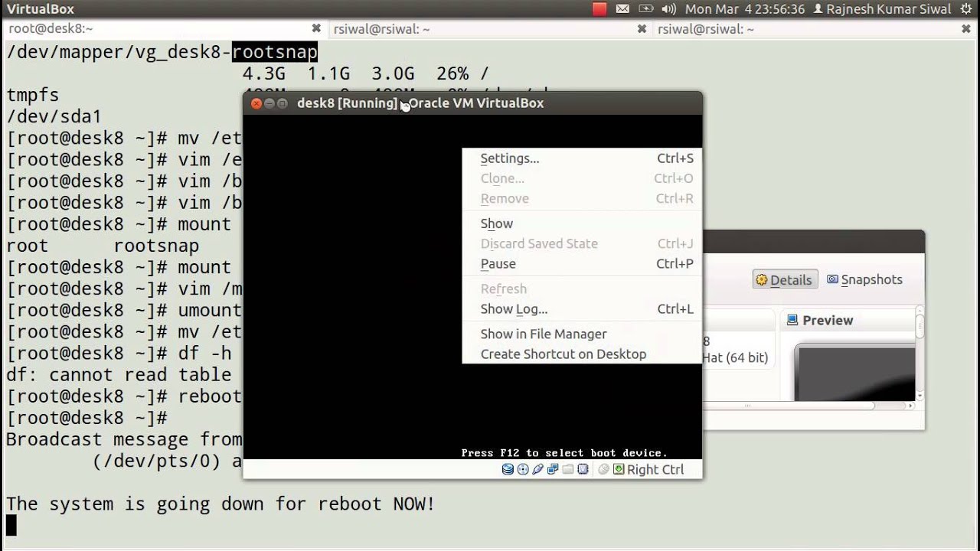Select Show in the context menu

pos(582,223)
